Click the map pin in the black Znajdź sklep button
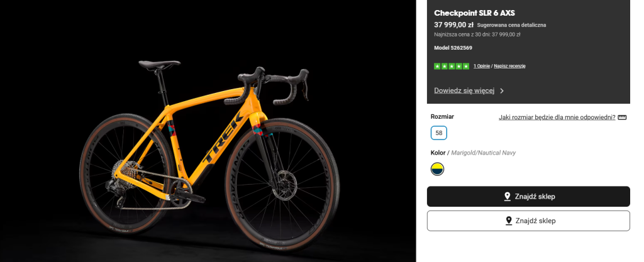 pos(507,197)
